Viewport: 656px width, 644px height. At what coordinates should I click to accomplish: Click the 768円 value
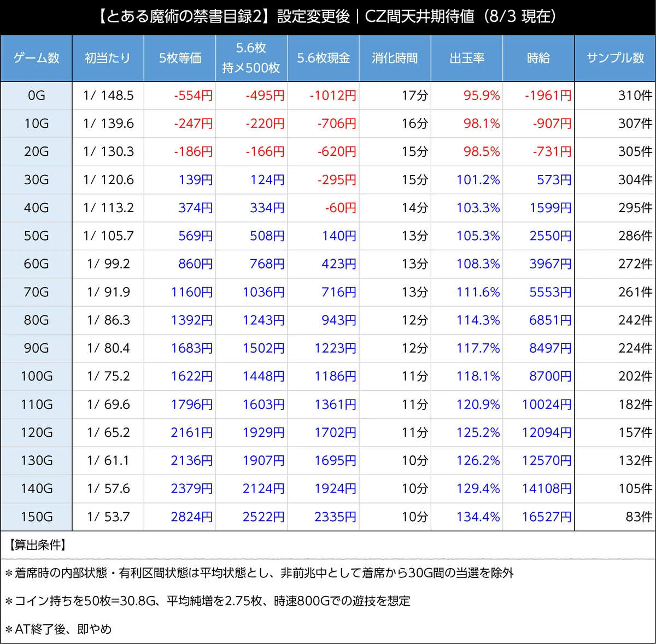click(x=267, y=264)
